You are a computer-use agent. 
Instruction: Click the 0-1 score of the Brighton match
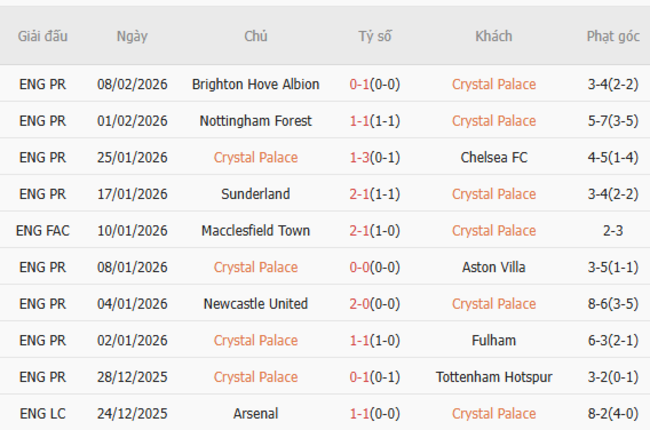pos(359,84)
